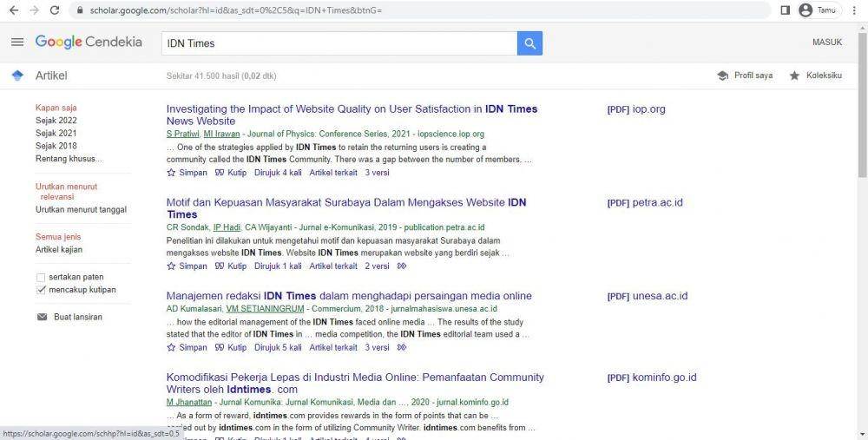Viewport: 868px width, 440px height.
Task: Open the petra.ac.id PDF link
Action: pos(645,203)
